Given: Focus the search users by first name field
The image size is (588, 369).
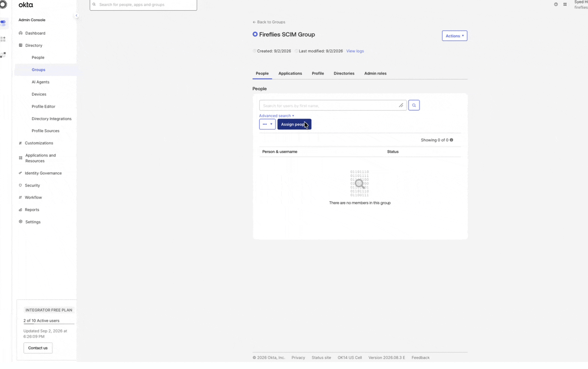Looking at the screenshot, I should 333,105.
